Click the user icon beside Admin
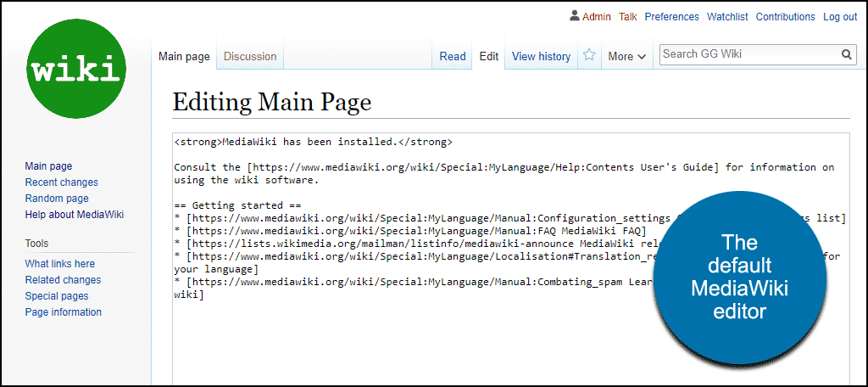 coord(574,16)
